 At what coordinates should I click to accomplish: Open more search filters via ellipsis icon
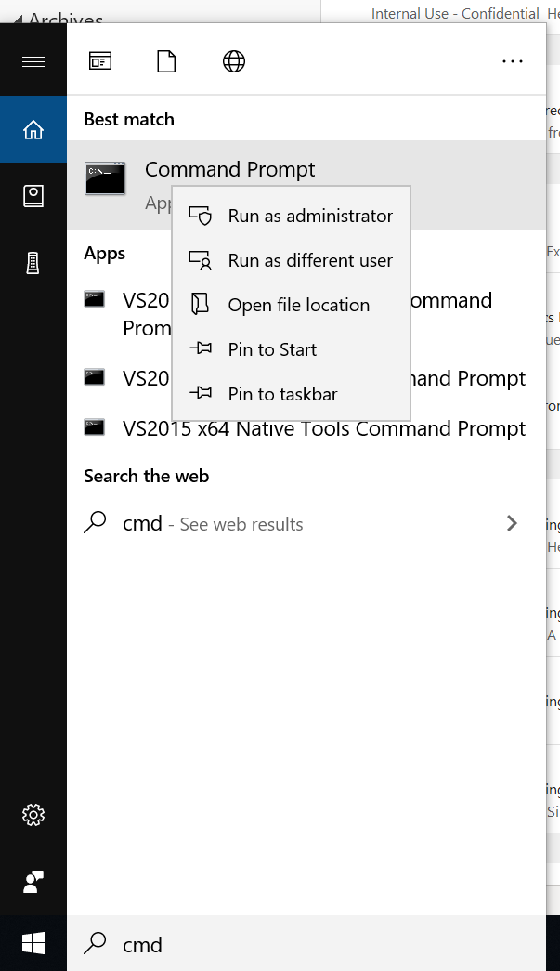click(x=513, y=61)
